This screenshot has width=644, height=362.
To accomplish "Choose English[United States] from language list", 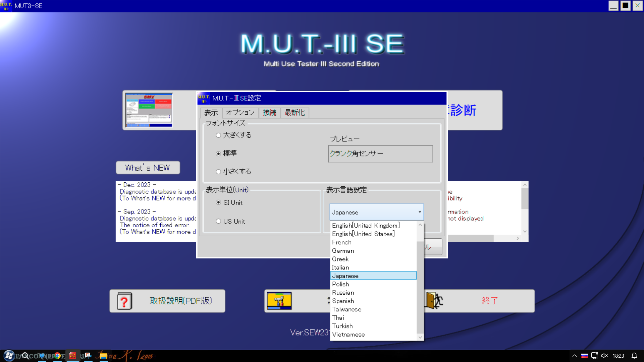I will (x=373, y=234).
